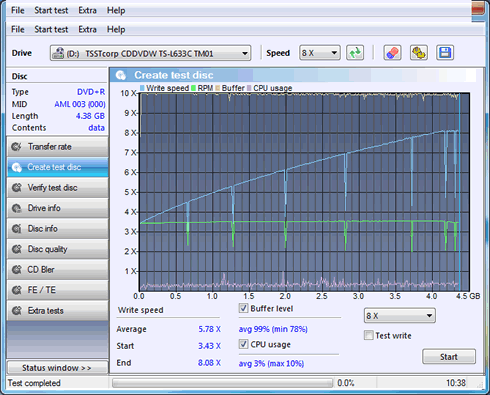Click the 4.38 GB length value
This screenshot has height=395, width=490.
pyautogui.click(x=90, y=116)
